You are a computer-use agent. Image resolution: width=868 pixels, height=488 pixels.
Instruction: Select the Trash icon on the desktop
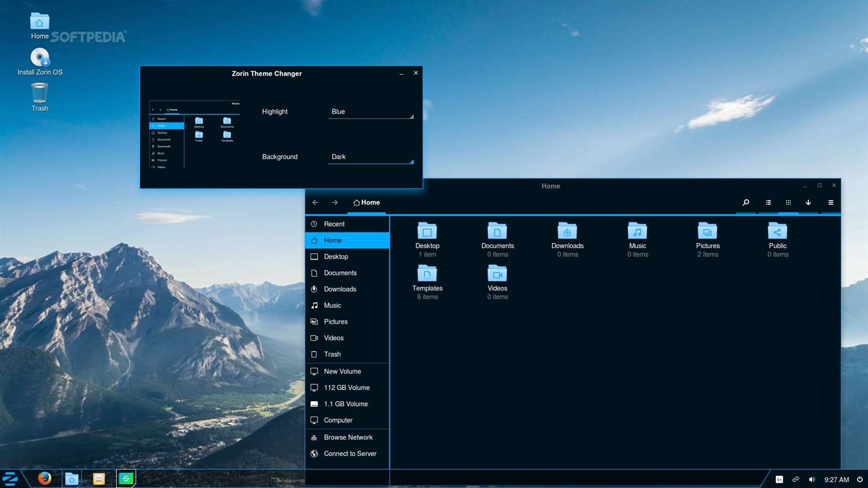[x=40, y=98]
